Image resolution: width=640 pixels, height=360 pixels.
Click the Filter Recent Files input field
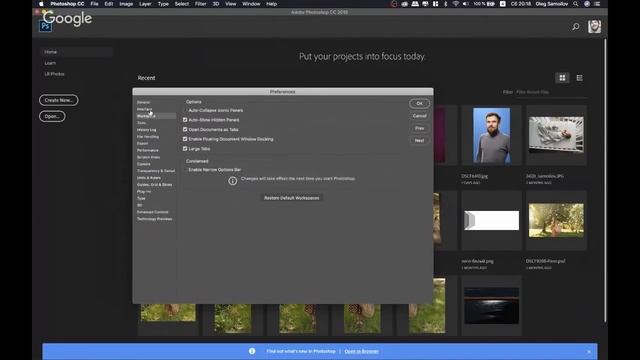[x=551, y=92]
